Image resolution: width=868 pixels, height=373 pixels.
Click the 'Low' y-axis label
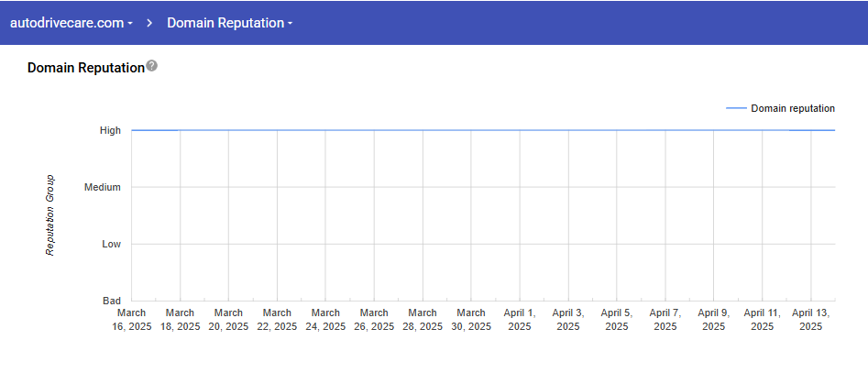(111, 244)
